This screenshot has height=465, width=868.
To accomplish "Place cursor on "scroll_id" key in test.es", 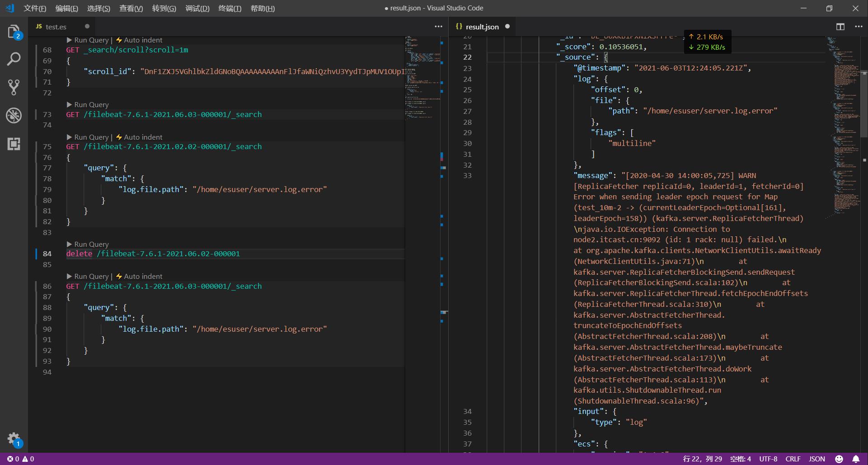I will click(108, 71).
